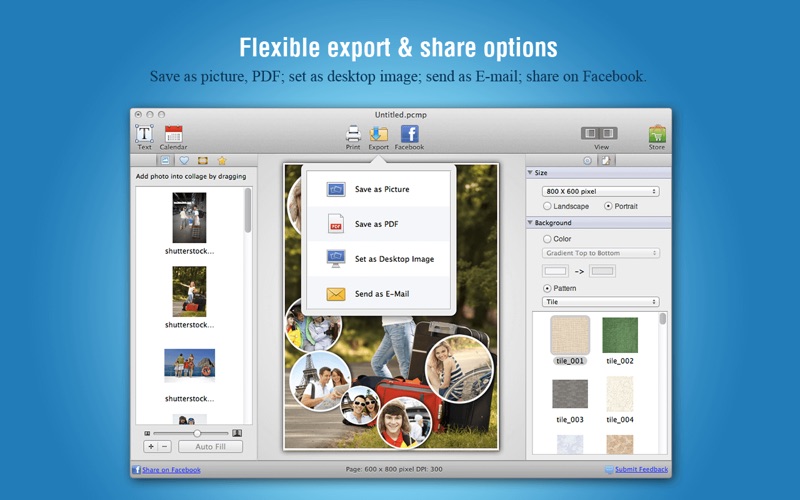This screenshot has height=500, width=800.
Task: Select the tile_001 pattern
Action: coord(570,335)
